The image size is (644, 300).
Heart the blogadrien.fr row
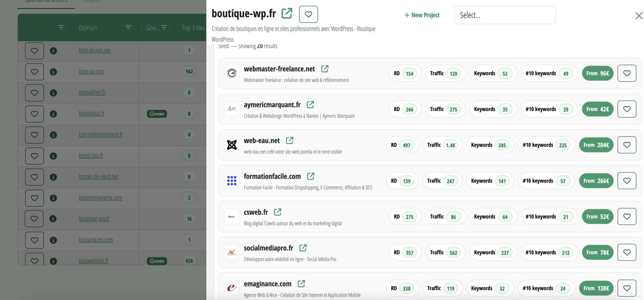point(35,93)
